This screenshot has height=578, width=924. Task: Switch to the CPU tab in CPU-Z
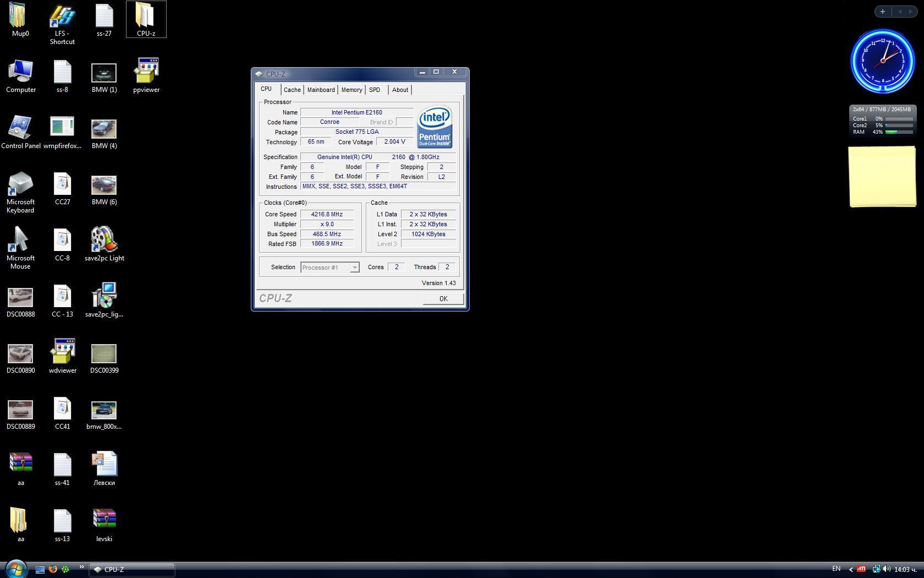point(266,89)
